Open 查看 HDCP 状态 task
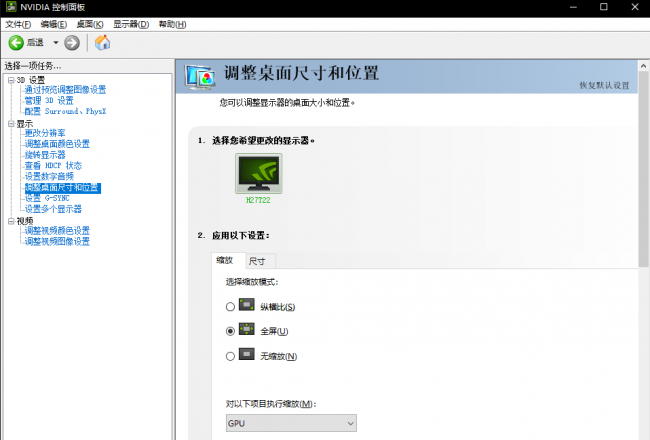The width and height of the screenshot is (650, 440). [x=53, y=165]
